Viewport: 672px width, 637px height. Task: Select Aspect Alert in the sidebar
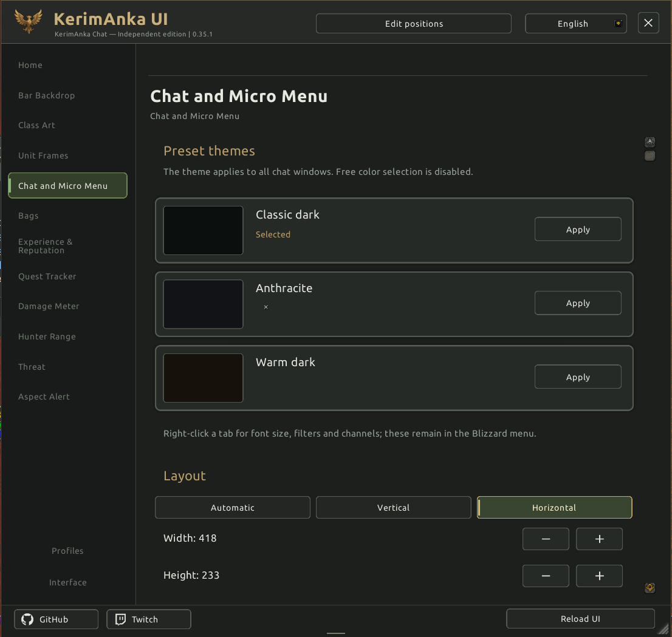44,397
